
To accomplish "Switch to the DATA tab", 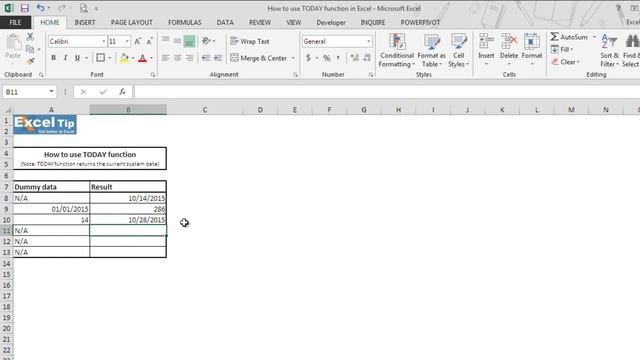I will click(x=225, y=22).
